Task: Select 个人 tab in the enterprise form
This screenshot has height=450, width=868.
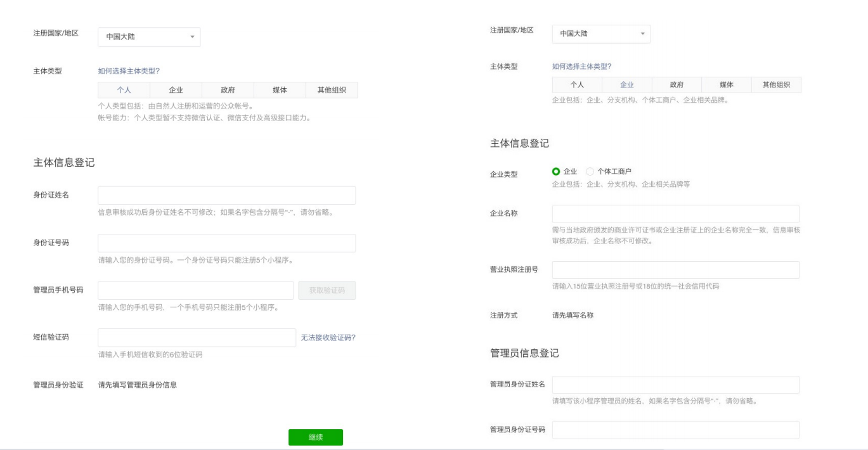Action: tap(577, 85)
